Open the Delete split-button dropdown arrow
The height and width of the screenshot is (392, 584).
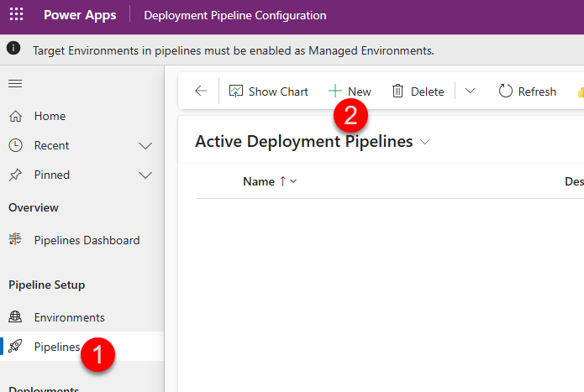point(470,91)
